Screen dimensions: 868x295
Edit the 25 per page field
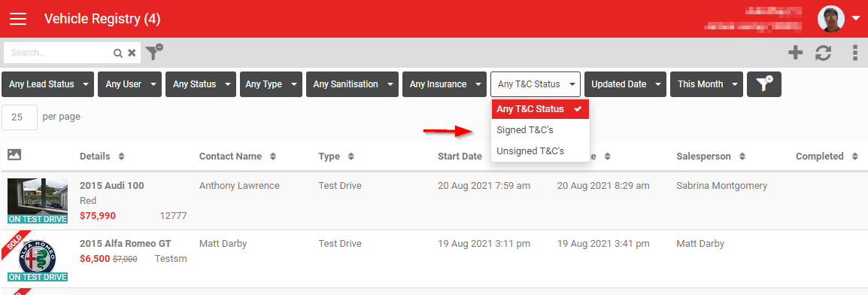point(20,117)
